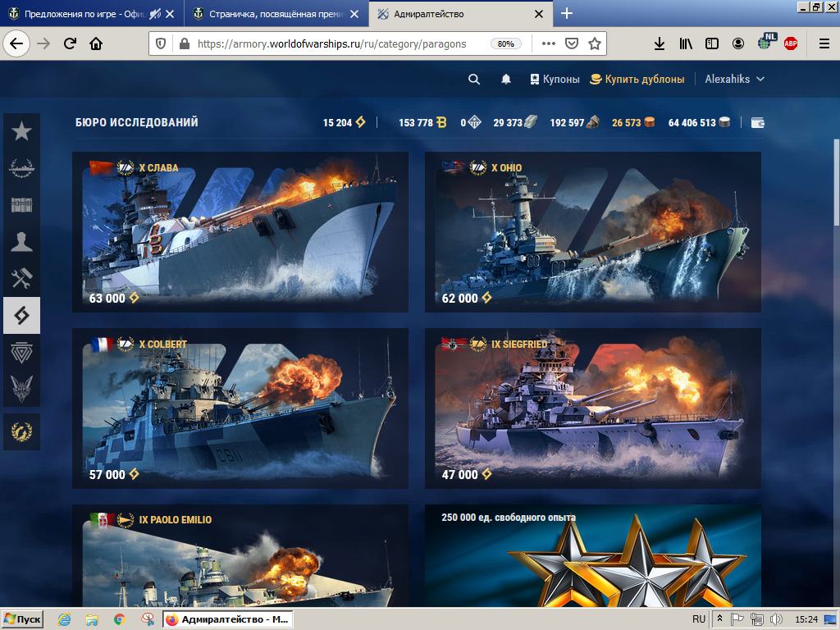Toggle Firefox sidebar view
840x630 pixels.
[x=712, y=44]
